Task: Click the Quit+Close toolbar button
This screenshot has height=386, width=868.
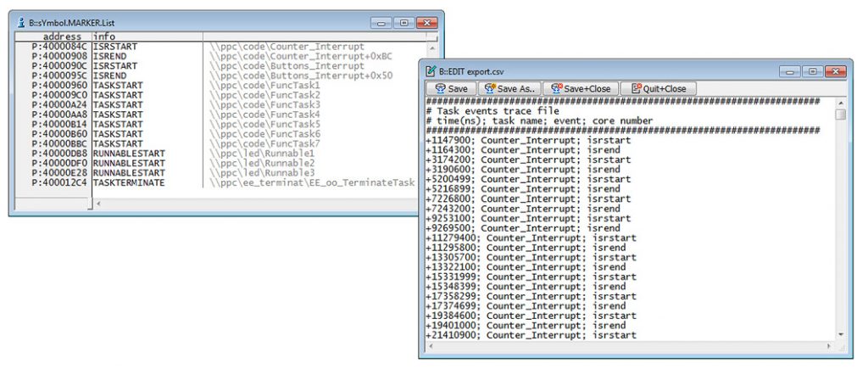Action: [x=658, y=88]
